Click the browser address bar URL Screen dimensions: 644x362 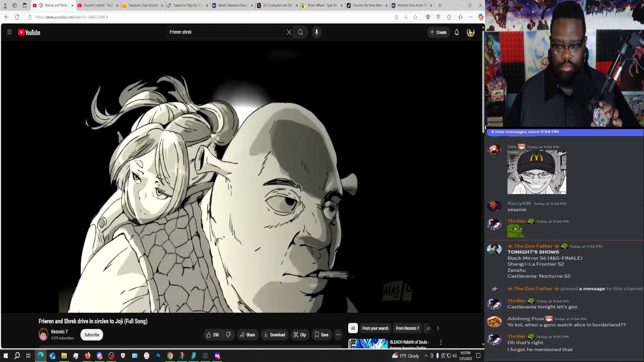tap(71, 17)
